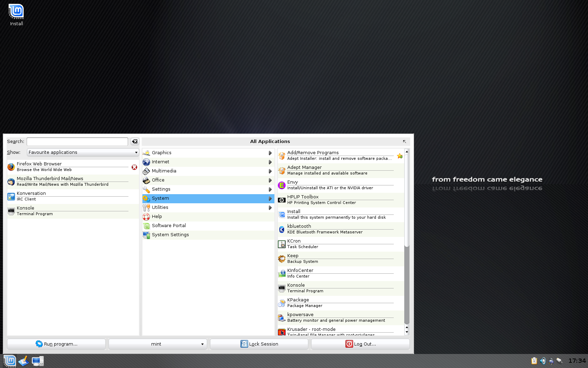The height and width of the screenshot is (368, 588).
Task: Click the Add/Remove Programs package icon
Action: point(282,156)
